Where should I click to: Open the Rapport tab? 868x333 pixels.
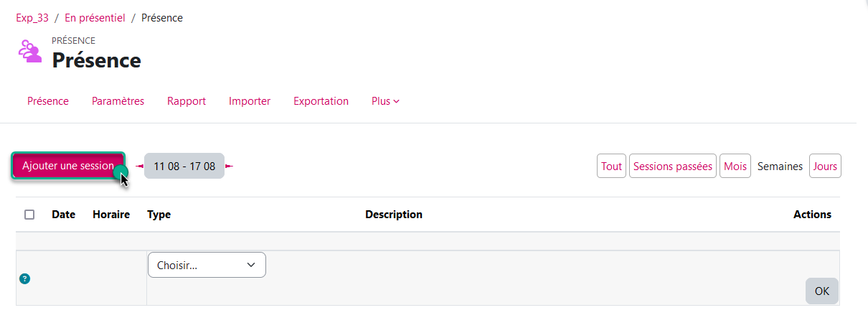[187, 101]
